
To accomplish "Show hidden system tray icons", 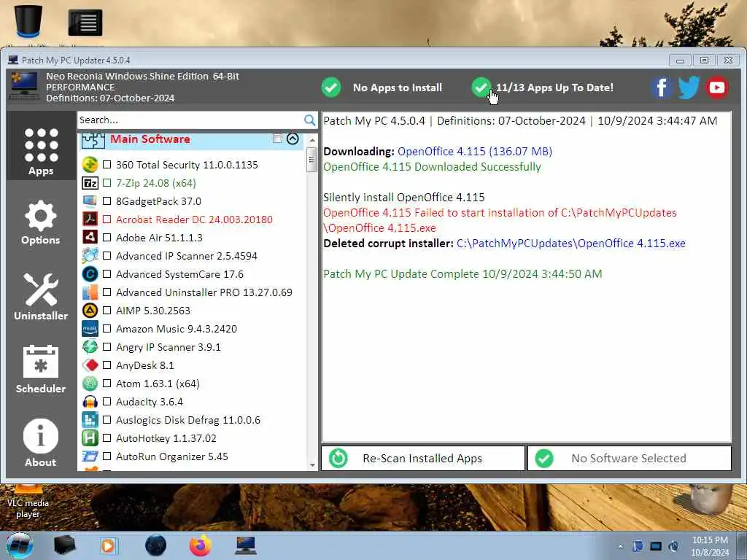I will click(620, 547).
